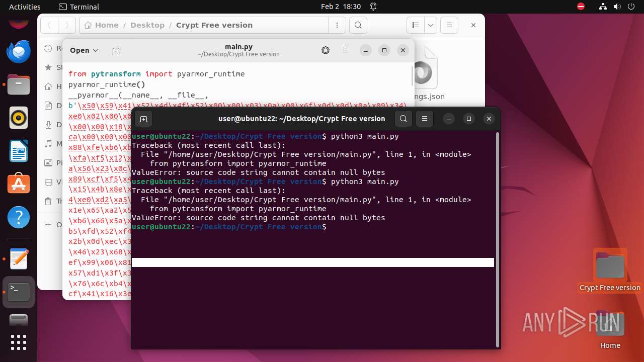Click the main.py title in Text Editor
This screenshot has height=362, width=644.
point(238,47)
